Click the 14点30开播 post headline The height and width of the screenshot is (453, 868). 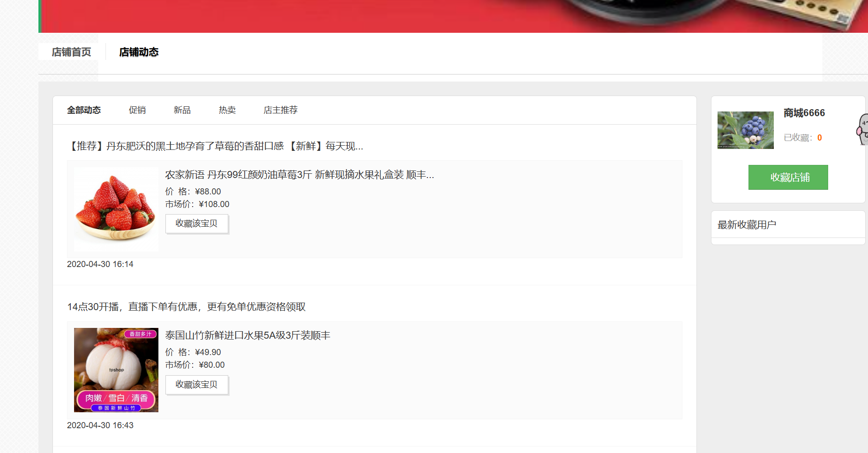[x=187, y=307]
